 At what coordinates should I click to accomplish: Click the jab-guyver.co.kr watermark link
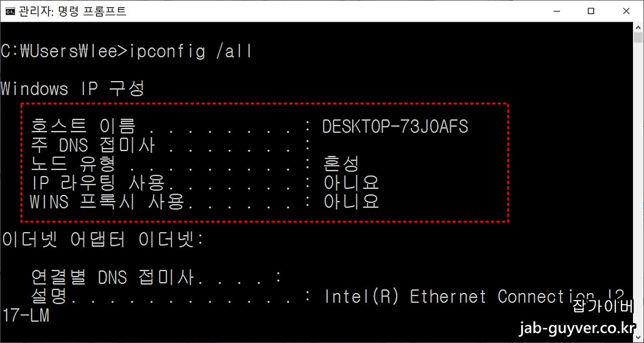pos(578,328)
